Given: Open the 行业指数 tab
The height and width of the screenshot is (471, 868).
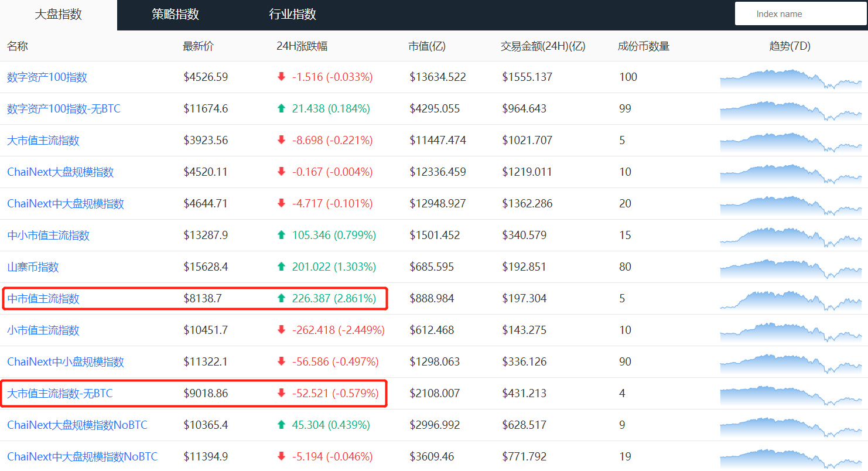Looking at the screenshot, I should [293, 15].
